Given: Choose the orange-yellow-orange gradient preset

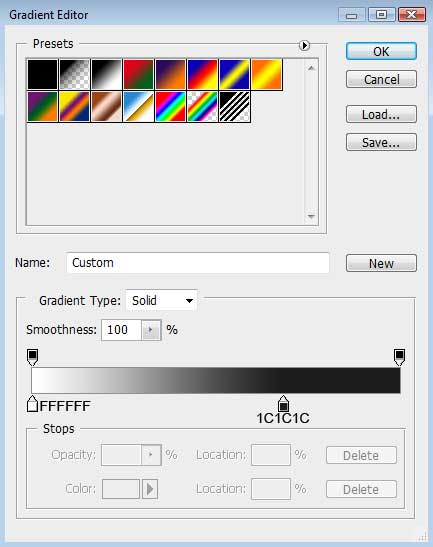Looking at the screenshot, I should (x=267, y=74).
